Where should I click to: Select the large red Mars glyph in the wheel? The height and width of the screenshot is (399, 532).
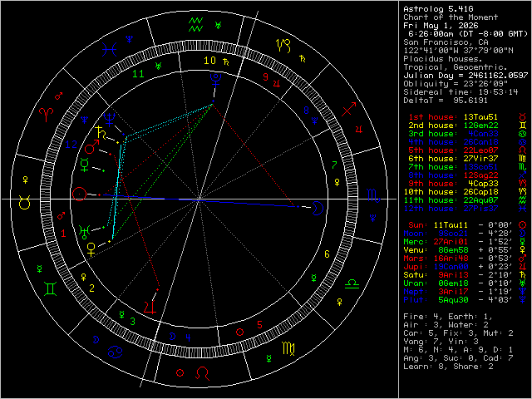91,146
